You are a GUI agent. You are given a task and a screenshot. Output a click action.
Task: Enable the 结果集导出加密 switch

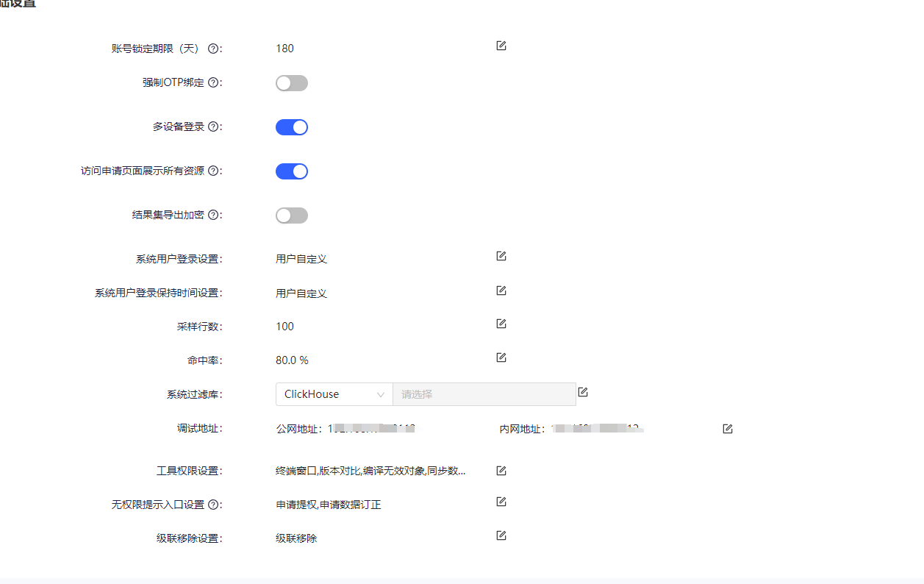pyautogui.click(x=292, y=216)
